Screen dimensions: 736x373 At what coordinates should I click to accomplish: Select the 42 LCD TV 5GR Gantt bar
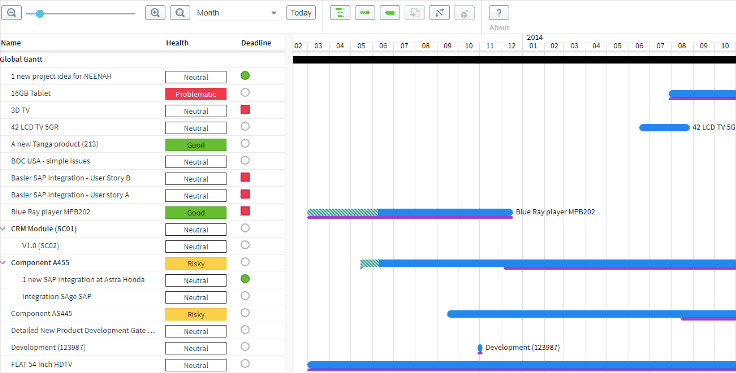coord(664,127)
